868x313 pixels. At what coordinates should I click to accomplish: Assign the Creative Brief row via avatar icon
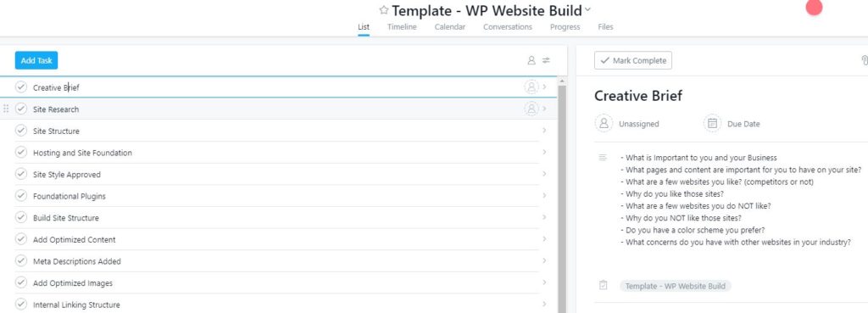pyautogui.click(x=531, y=87)
